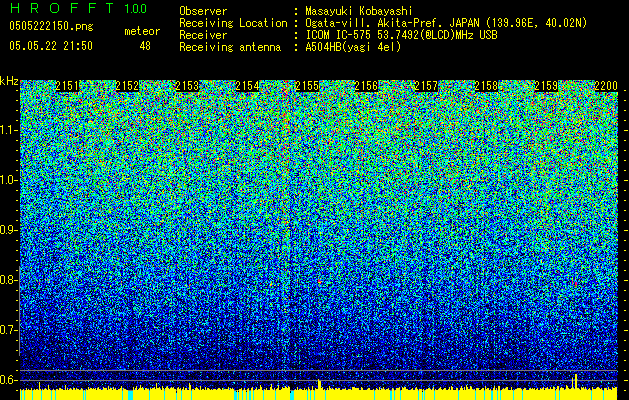Click the 1.1 kHz axis label
The image size is (629, 400).
pos(8,130)
